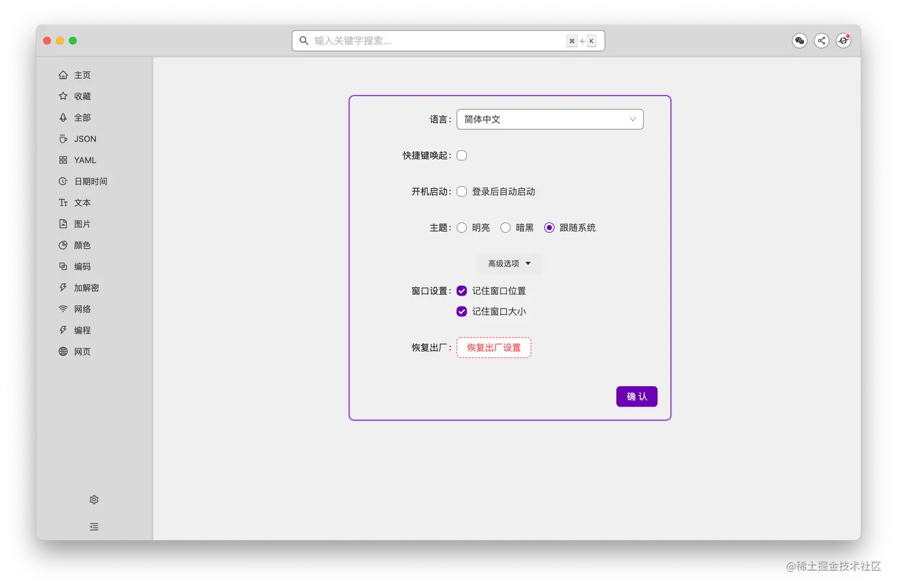Select the 明亮 theme radio
This screenshot has width=897, height=588.
click(462, 228)
